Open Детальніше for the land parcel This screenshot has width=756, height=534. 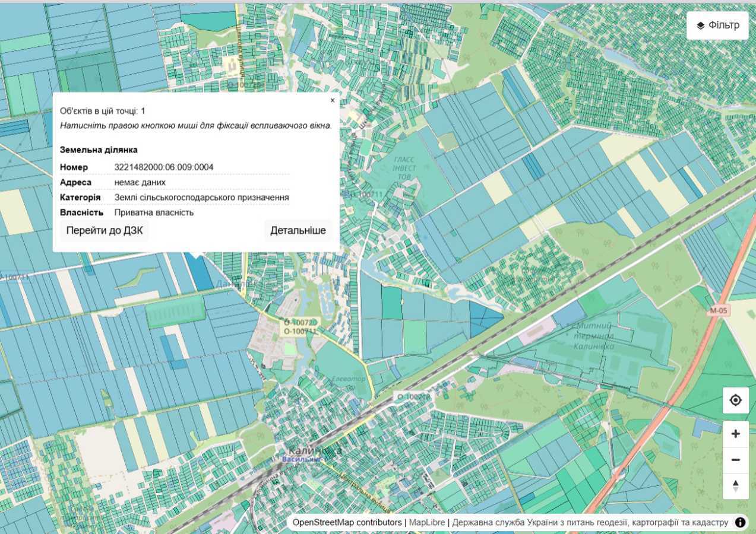click(298, 230)
